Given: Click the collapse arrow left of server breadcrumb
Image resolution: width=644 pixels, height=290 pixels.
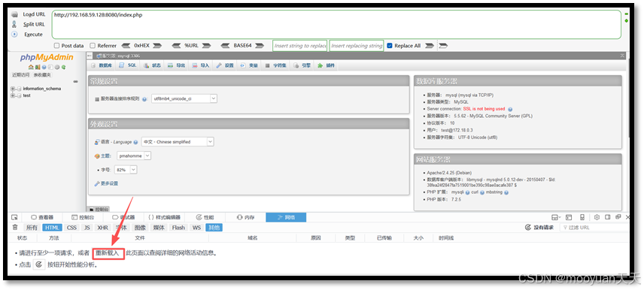Looking at the screenshot, I should coord(90,56).
